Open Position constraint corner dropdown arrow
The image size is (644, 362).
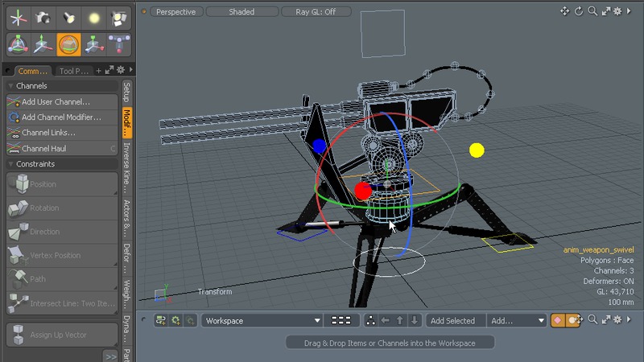(x=115, y=193)
